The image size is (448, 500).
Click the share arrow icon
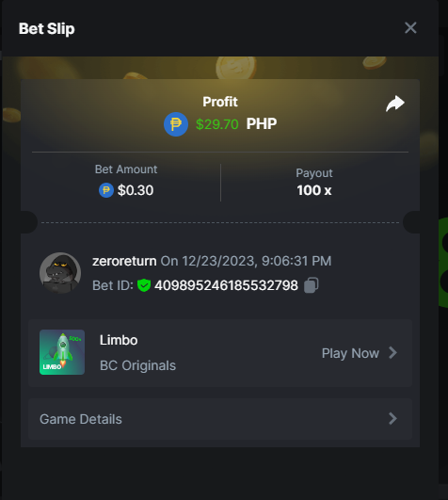coord(395,104)
